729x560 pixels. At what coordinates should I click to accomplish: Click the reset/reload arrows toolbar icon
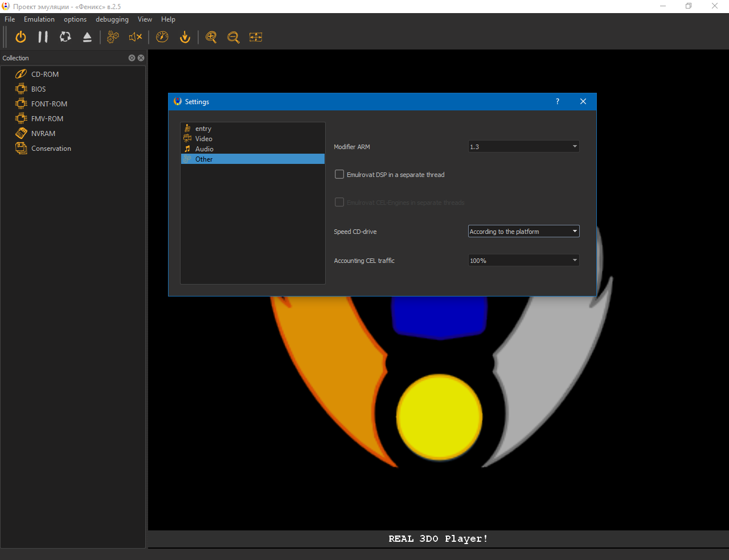click(x=65, y=37)
